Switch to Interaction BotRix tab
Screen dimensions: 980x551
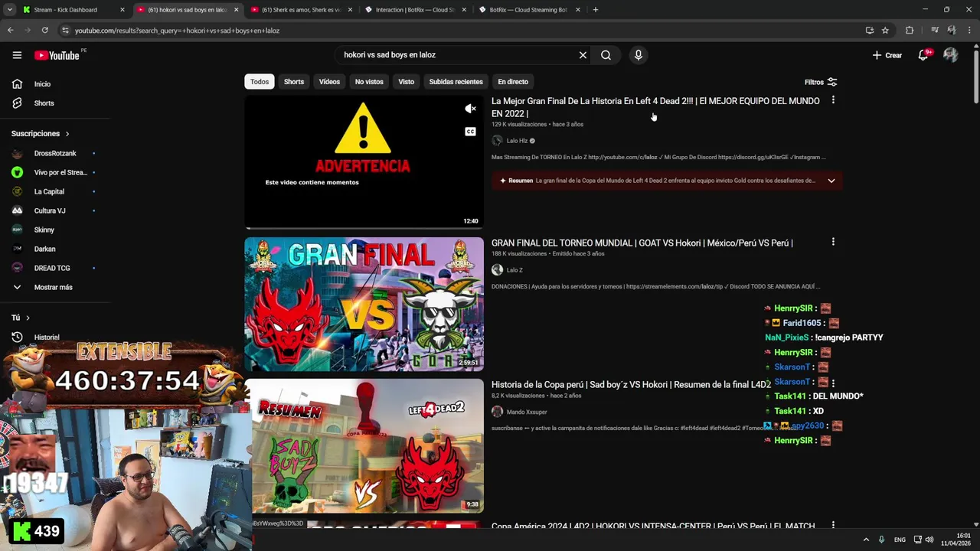pos(414,10)
